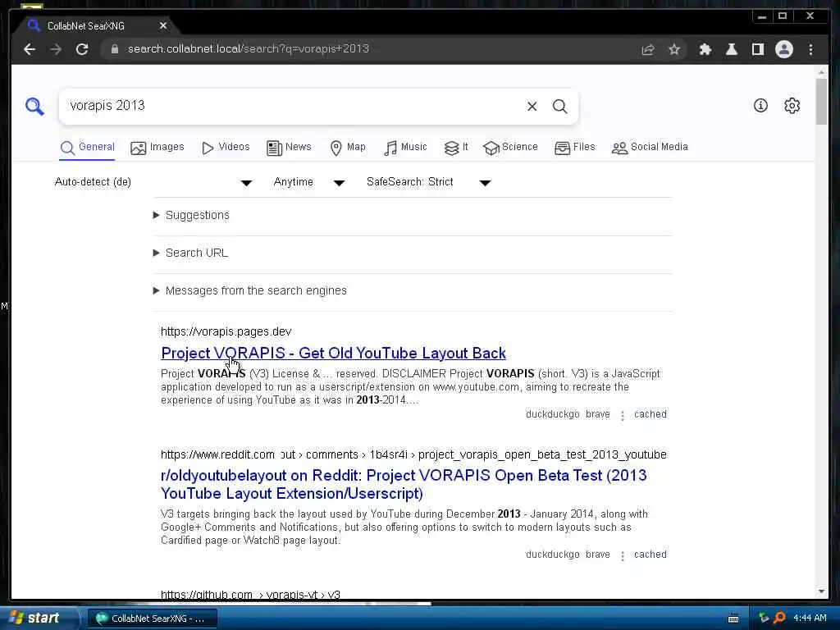The width and height of the screenshot is (840, 630).
Task: Switch to the Videos tab
Action: pos(225,148)
